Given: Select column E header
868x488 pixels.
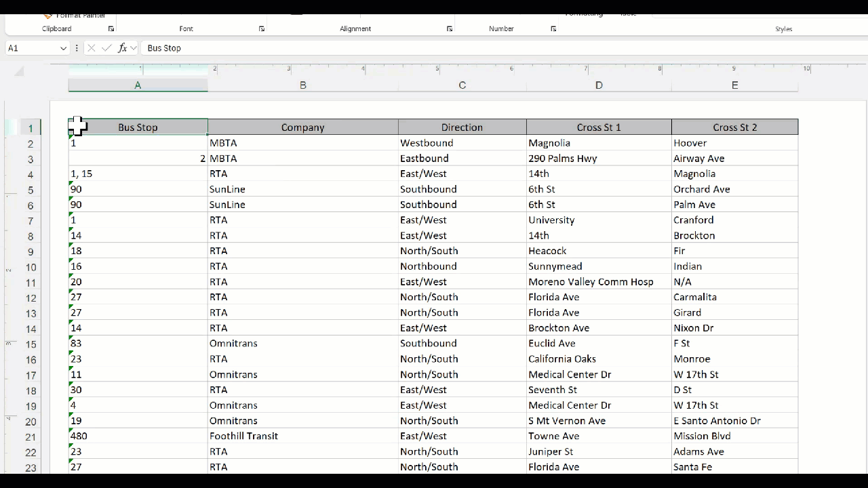Looking at the screenshot, I should tap(734, 85).
